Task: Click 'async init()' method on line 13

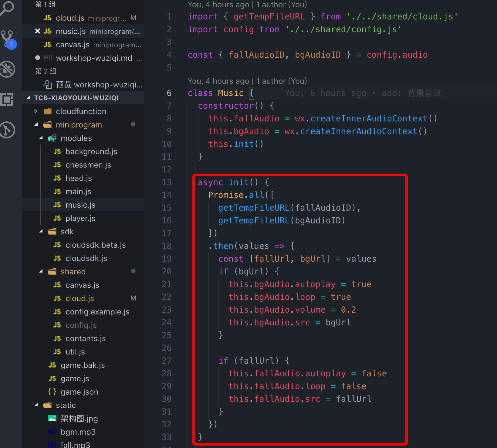Action: coord(228,182)
